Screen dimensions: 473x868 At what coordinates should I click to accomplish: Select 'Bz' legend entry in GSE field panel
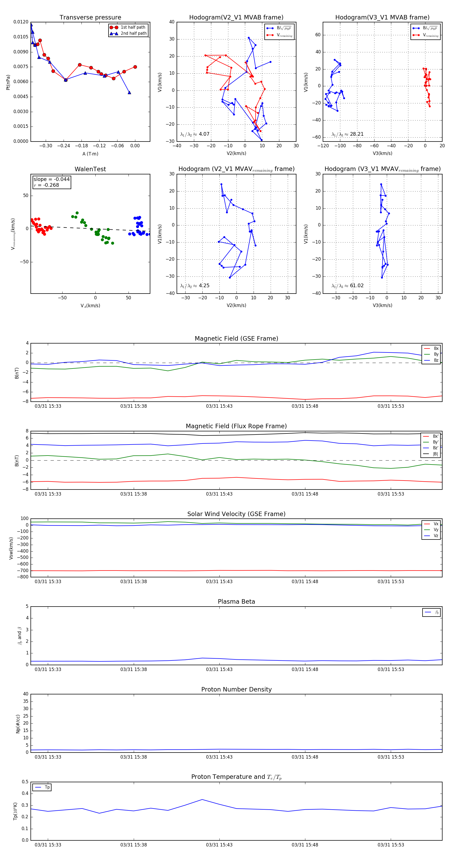tap(431, 360)
